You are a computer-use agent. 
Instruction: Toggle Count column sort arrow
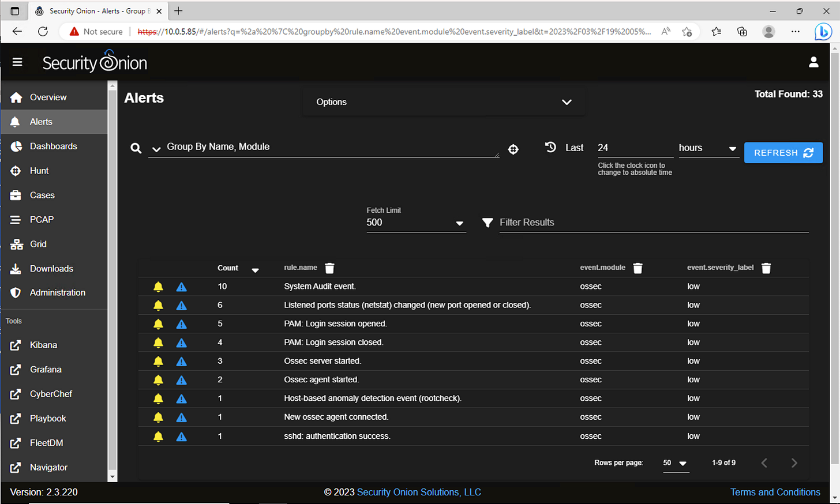tap(255, 270)
